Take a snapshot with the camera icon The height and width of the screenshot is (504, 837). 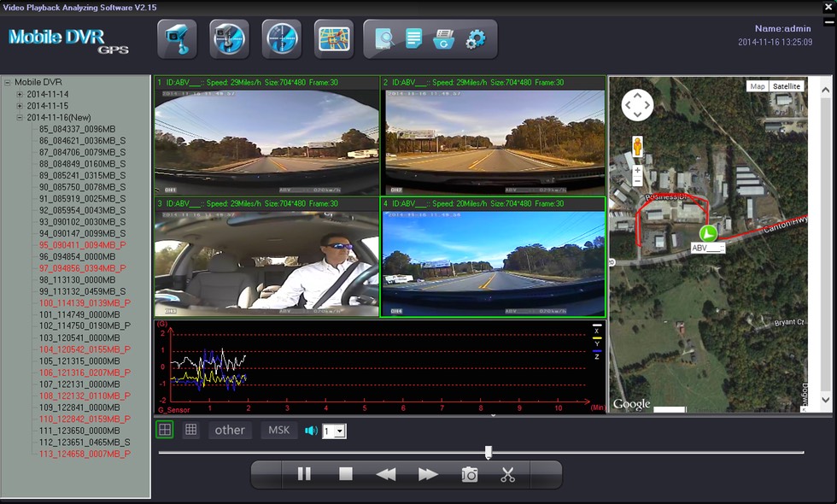469,475
